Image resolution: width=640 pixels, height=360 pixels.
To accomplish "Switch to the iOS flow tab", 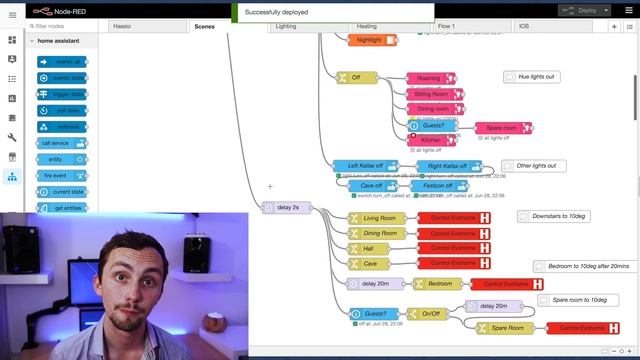I will click(553, 27).
